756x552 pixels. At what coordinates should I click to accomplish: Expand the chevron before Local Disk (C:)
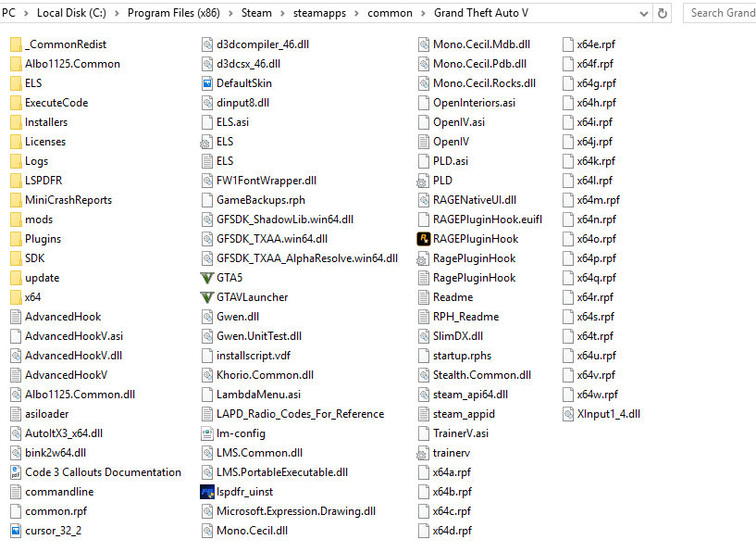(x=26, y=14)
